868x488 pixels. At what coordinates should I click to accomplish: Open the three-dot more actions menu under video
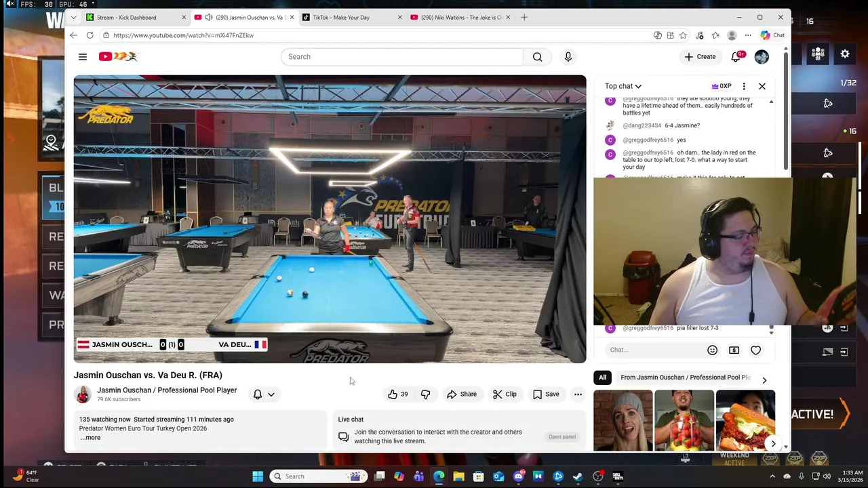pos(578,394)
